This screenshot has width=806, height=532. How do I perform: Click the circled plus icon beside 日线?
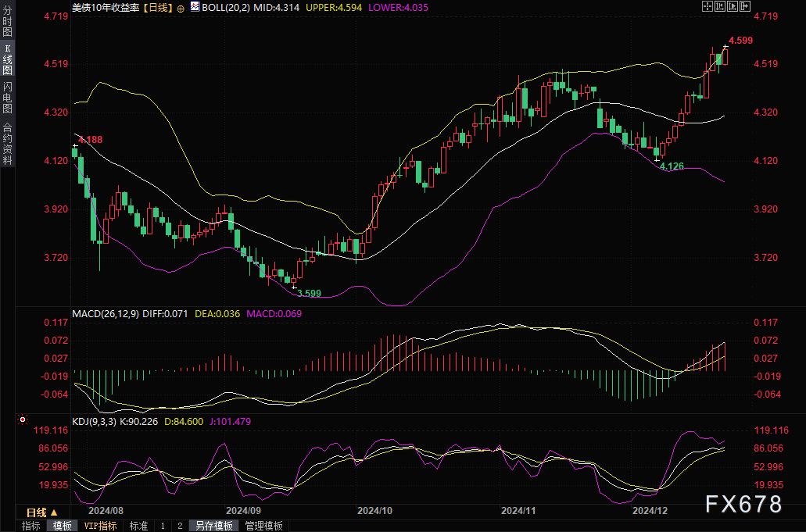pos(181,7)
